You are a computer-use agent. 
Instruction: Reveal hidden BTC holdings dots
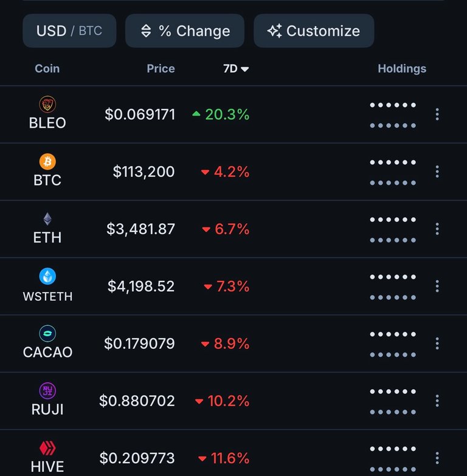pos(393,173)
